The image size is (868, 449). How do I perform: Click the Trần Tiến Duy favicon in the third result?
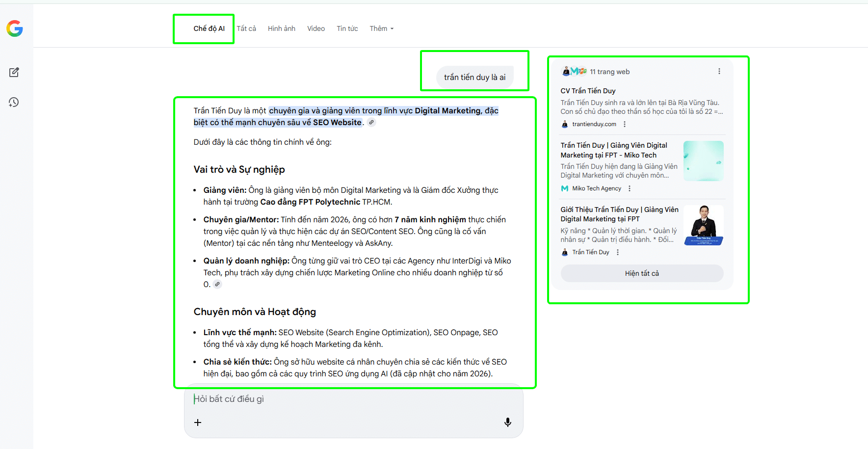click(564, 252)
